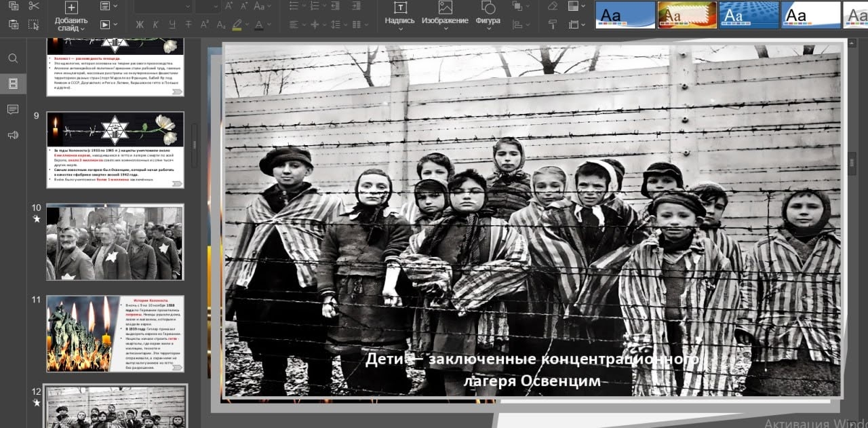Open the comments panel in sidebar
Screen dimensions: 868x428
click(x=13, y=110)
